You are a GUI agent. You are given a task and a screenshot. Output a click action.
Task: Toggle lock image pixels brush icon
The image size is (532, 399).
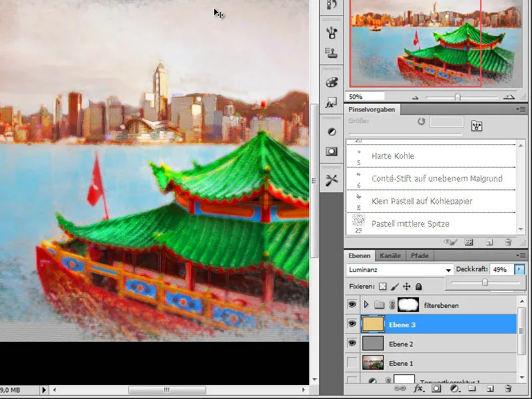point(394,287)
